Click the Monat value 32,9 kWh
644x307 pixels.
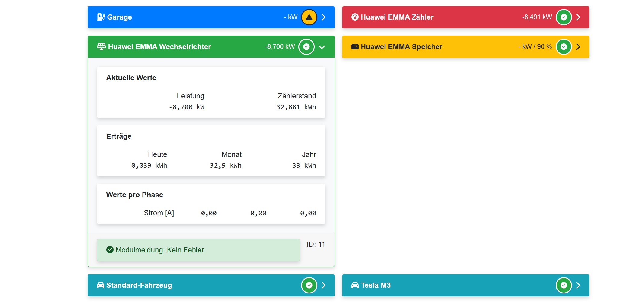tap(226, 166)
